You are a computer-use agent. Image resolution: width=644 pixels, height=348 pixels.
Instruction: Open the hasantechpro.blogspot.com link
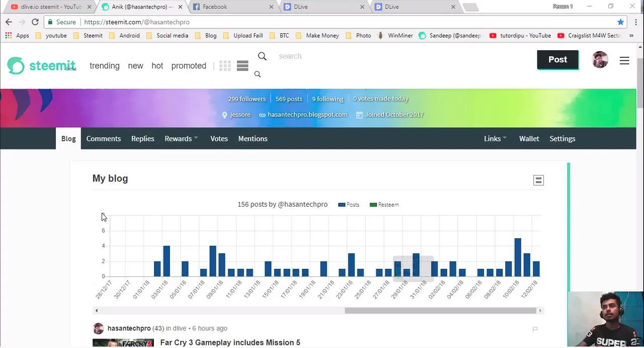(x=307, y=115)
